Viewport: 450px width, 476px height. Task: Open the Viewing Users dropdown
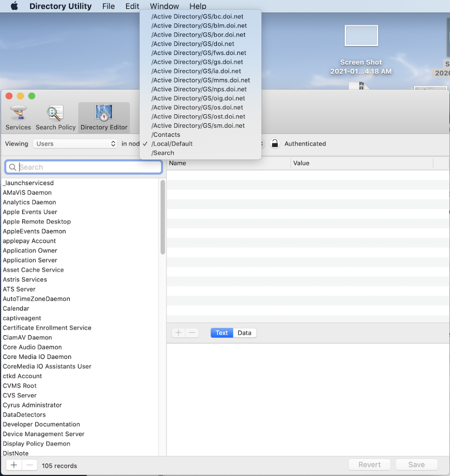coord(75,144)
